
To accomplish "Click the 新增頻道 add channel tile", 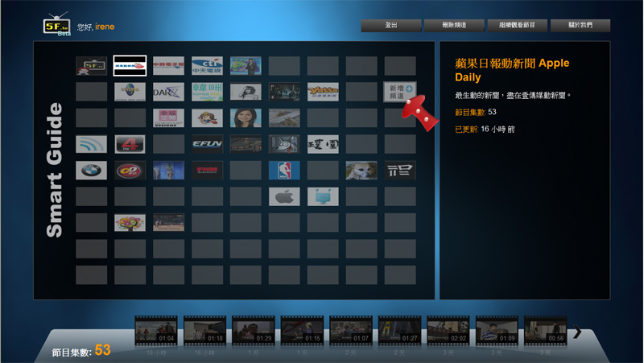I will coord(400,92).
